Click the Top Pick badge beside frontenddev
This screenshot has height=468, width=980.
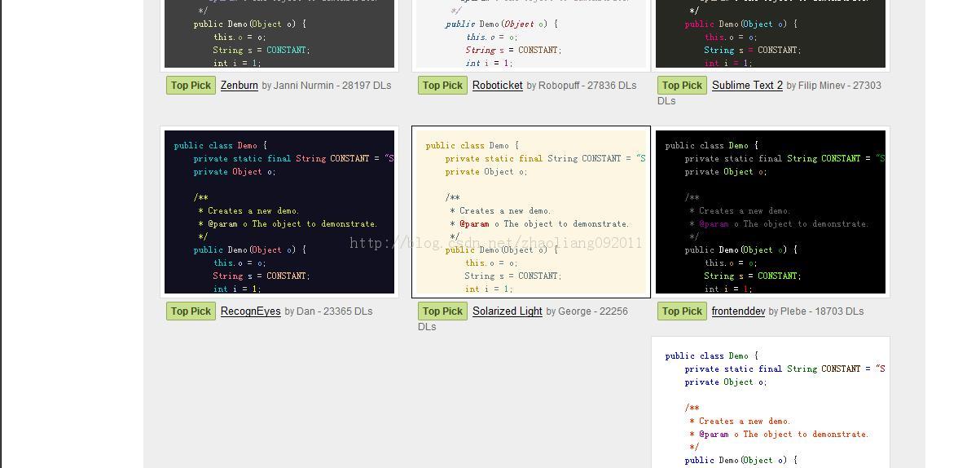(x=682, y=311)
